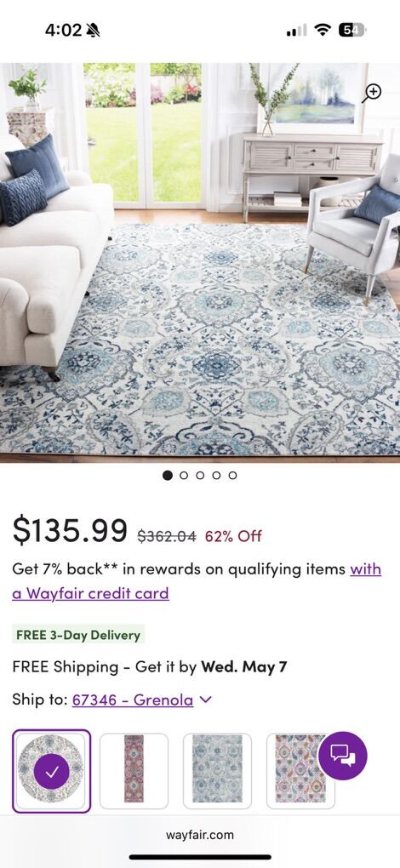Tap the cellular signal bars icon
The image size is (400, 868).
(x=296, y=30)
